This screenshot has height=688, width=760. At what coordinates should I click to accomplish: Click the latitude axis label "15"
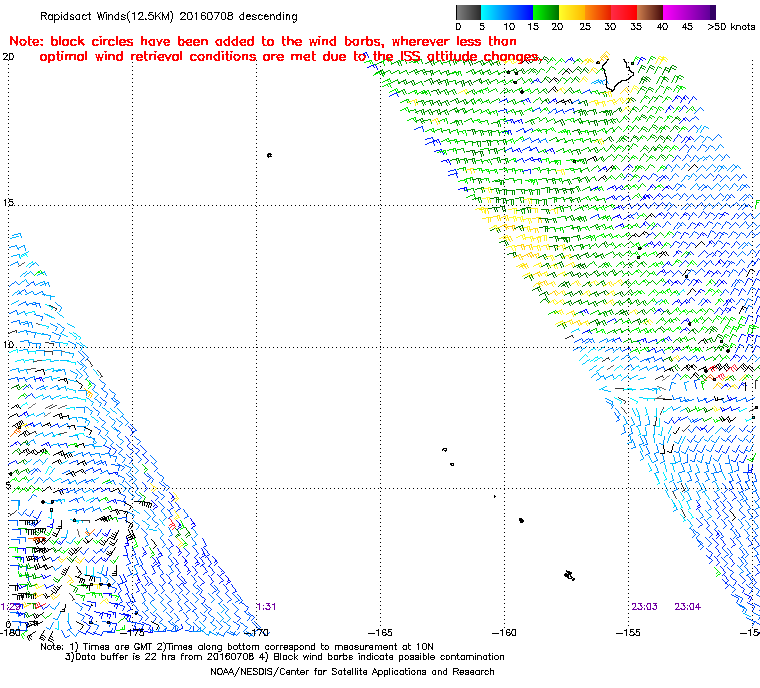8,203
